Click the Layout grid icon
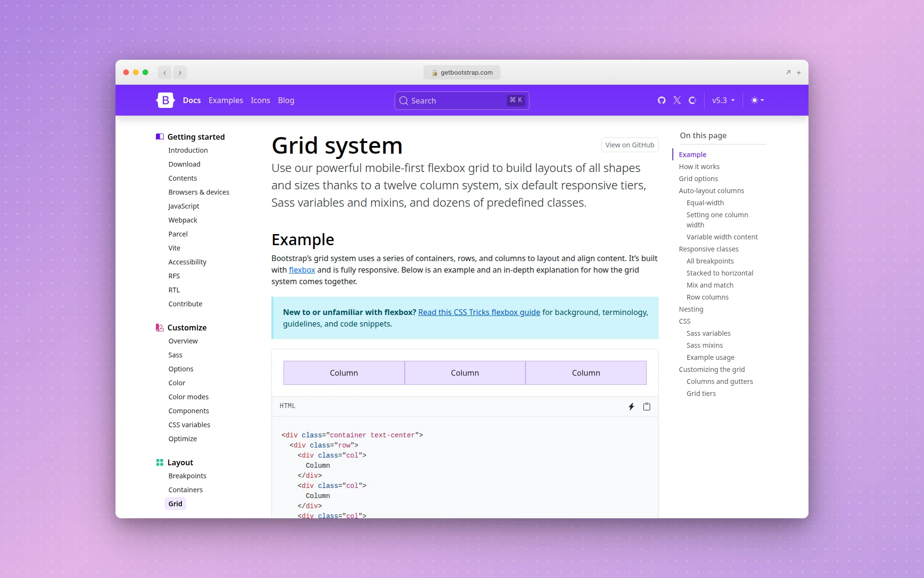 pyautogui.click(x=160, y=462)
